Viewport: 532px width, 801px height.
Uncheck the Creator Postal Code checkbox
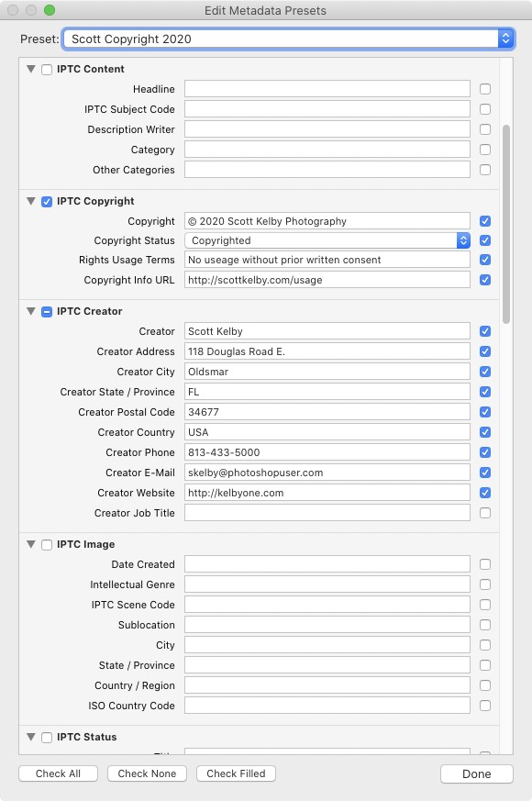coord(485,412)
